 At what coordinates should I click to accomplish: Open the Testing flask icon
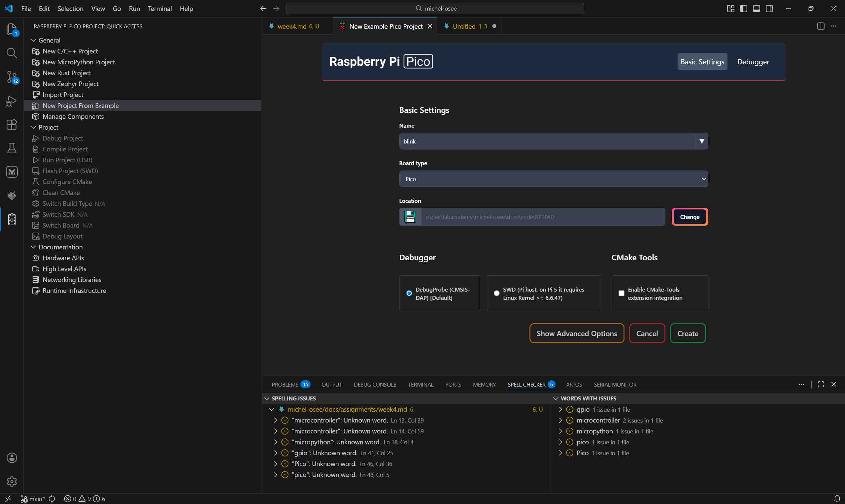pos(12,148)
